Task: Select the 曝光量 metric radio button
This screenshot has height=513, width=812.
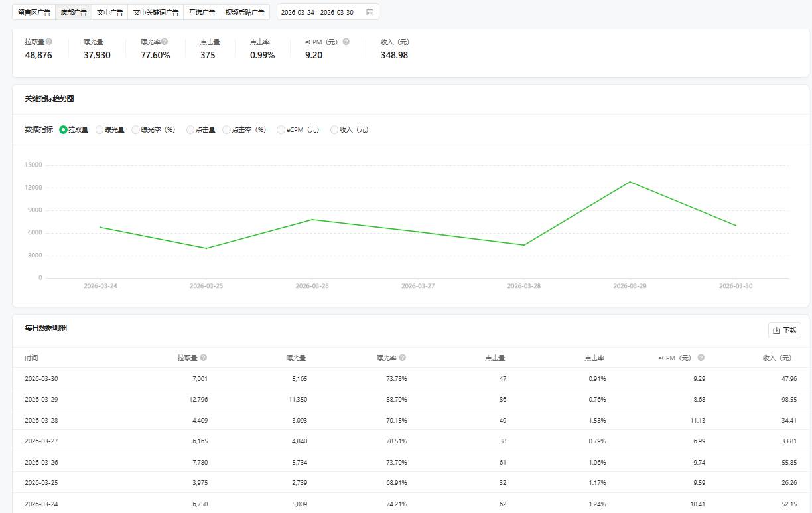Action: pyautogui.click(x=100, y=130)
